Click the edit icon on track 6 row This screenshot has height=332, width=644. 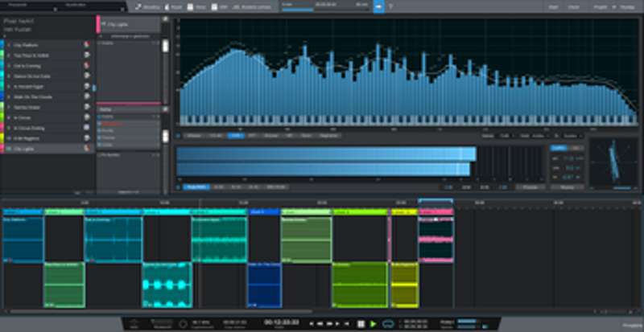(87, 96)
